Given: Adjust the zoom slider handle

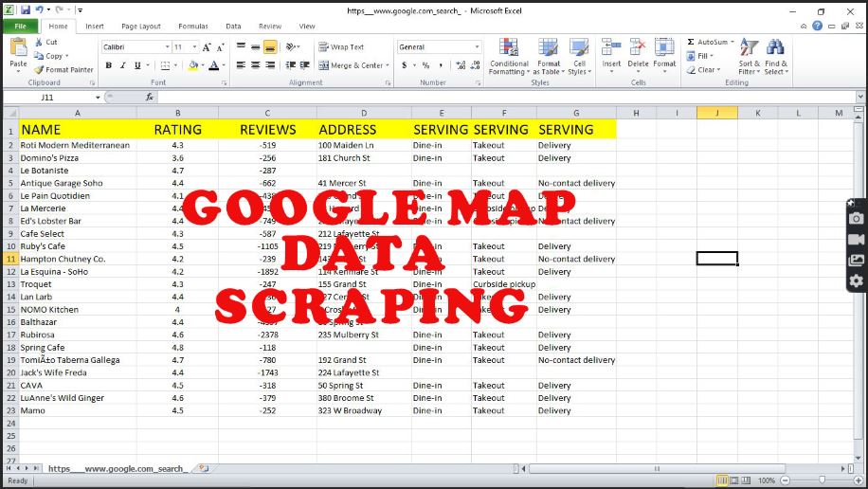Looking at the screenshot, I should pyautogui.click(x=823, y=480).
